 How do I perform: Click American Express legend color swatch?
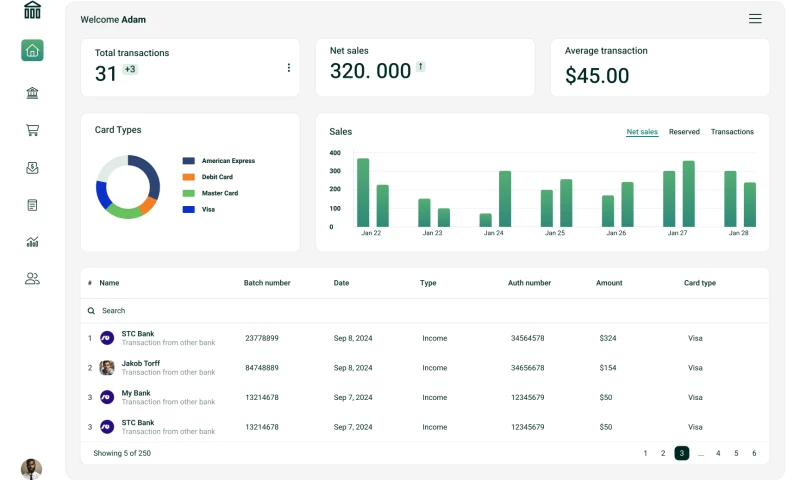[188, 161]
